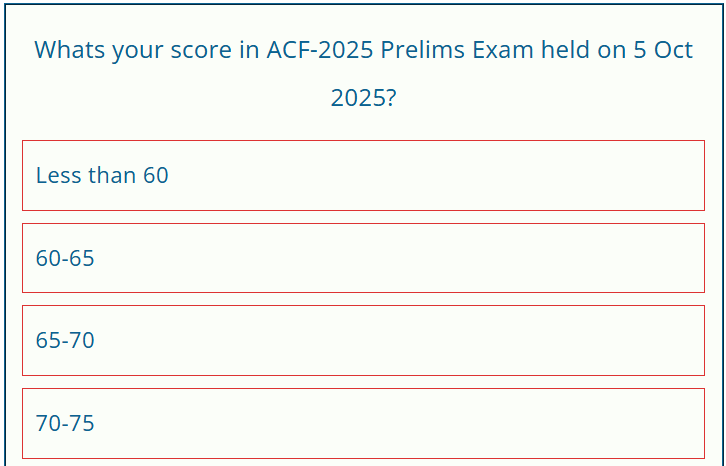This screenshot has height=466, width=726.
Task: Click the poll question about ACF-2025 Prelims
Action: 363,74
